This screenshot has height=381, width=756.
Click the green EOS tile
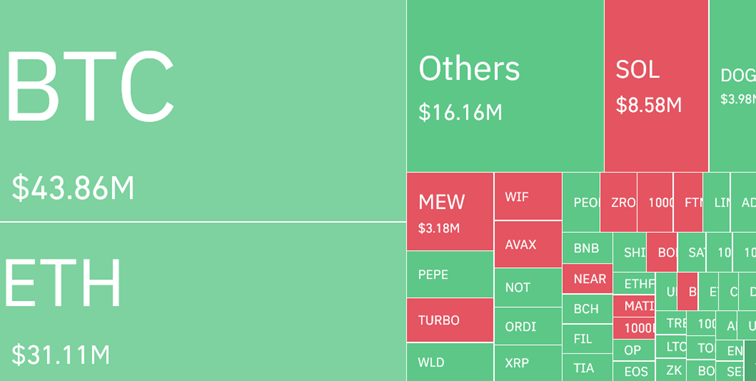coord(634,371)
